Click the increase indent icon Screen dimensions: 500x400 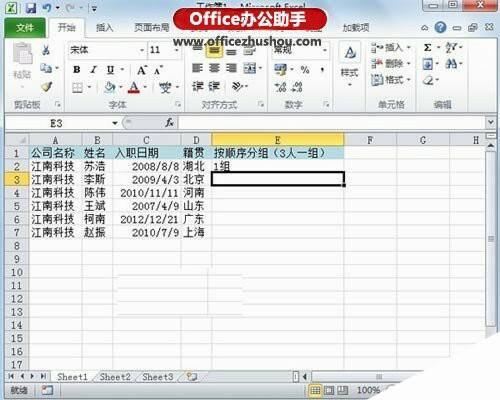(x=214, y=87)
